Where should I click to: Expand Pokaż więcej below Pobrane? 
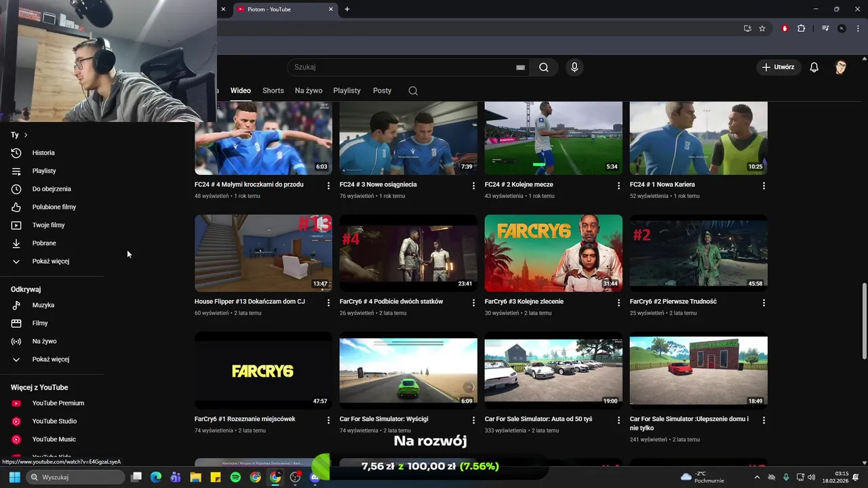pos(51,261)
